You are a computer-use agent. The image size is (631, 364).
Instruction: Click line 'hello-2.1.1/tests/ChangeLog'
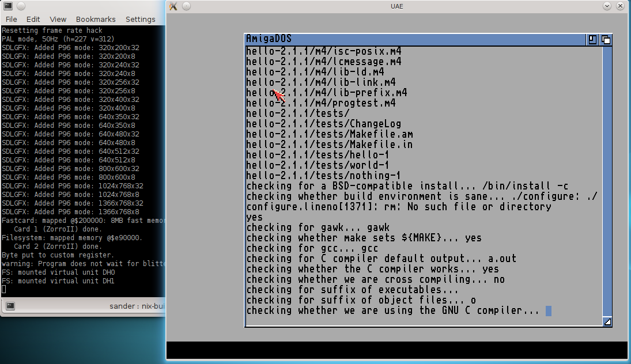[x=323, y=124]
